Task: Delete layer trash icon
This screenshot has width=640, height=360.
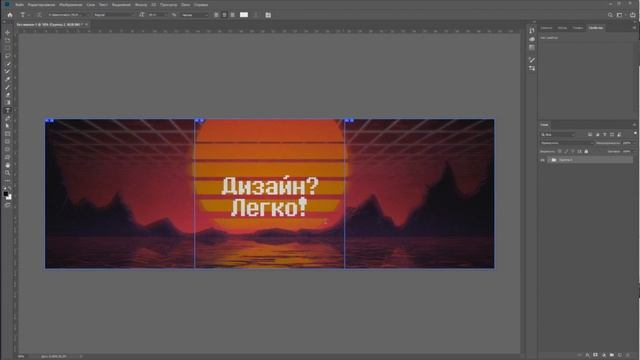Action: tap(628, 355)
